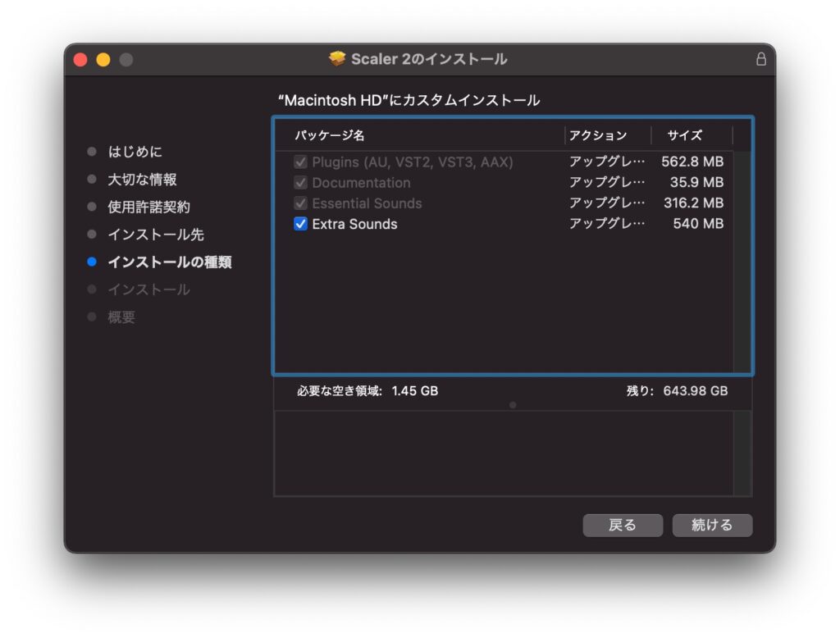Viewport: 840px width, 638px height.
Task: Select the インストール先 step
Action: coord(155,235)
